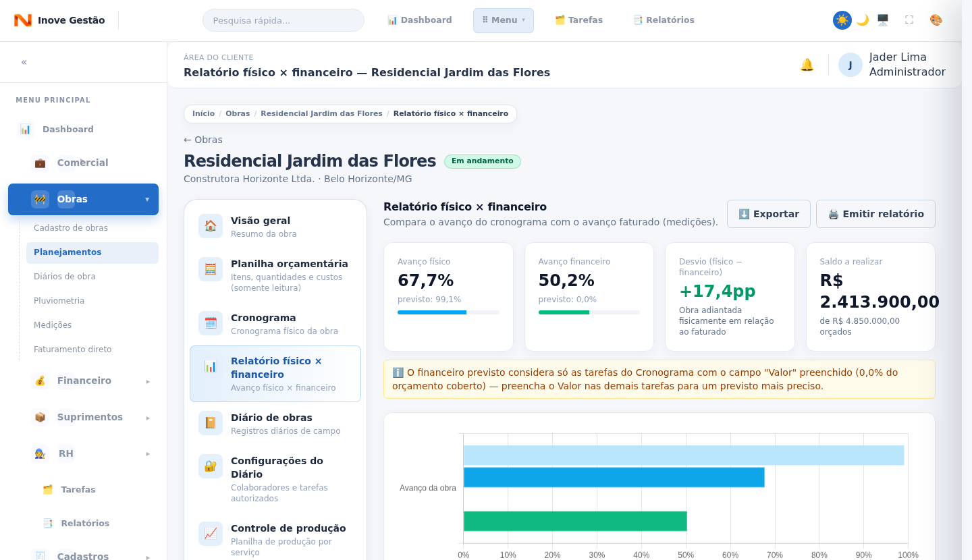Focus the Pesquisa rápida search field
This screenshot has width=972, height=560.
(283, 20)
